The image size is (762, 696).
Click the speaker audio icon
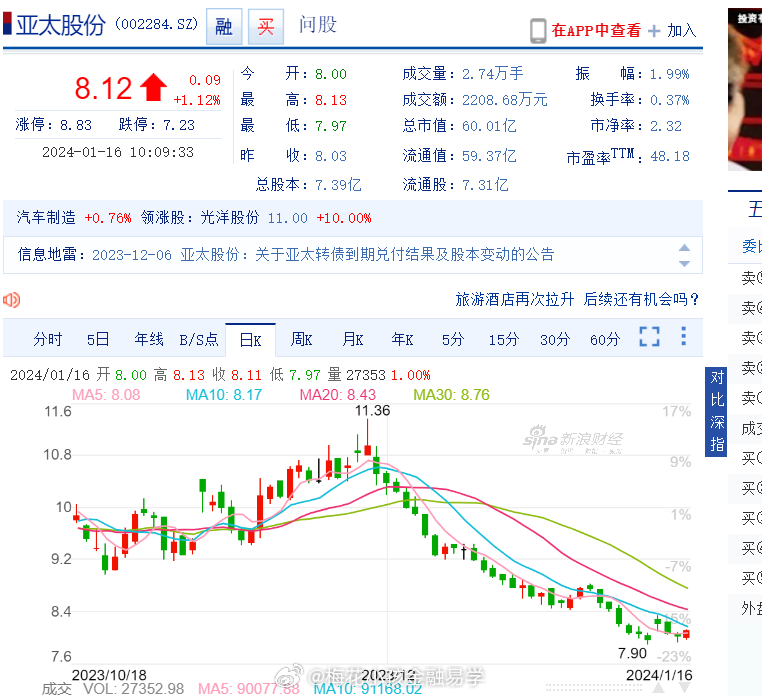click(x=12, y=300)
